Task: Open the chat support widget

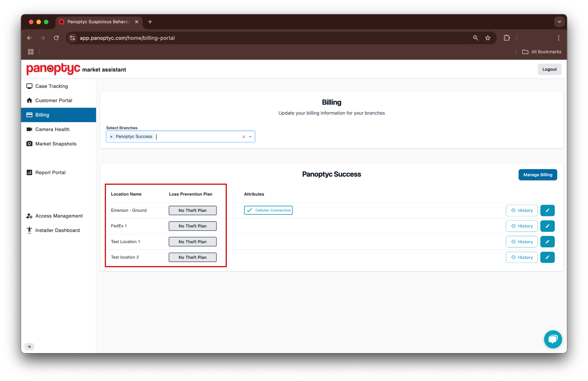Action: coord(553,339)
